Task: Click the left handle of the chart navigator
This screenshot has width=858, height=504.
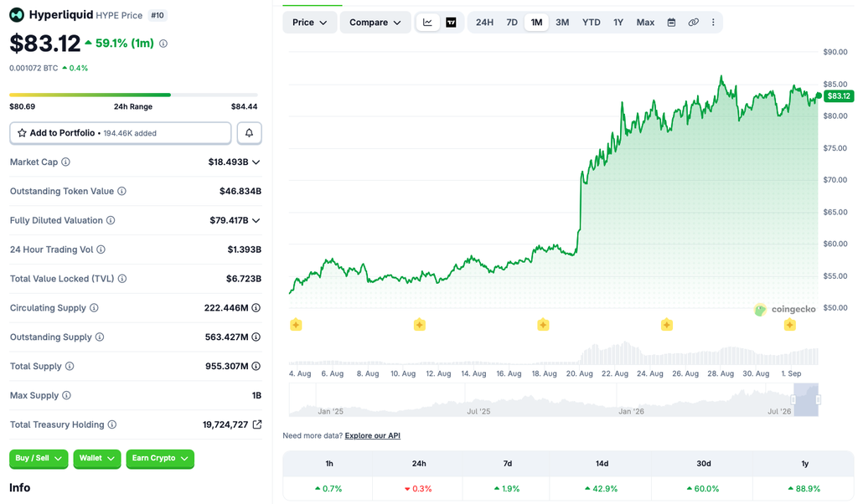Action: tap(793, 399)
